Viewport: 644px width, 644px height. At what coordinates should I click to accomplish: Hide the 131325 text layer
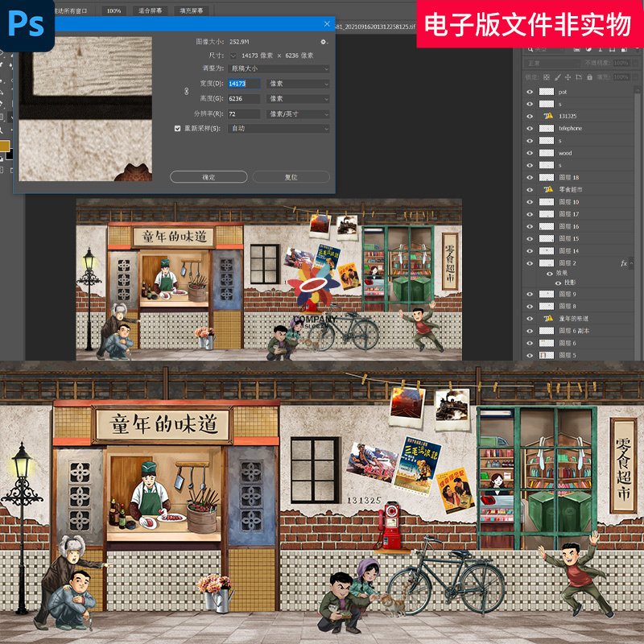click(x=530, y=116)
